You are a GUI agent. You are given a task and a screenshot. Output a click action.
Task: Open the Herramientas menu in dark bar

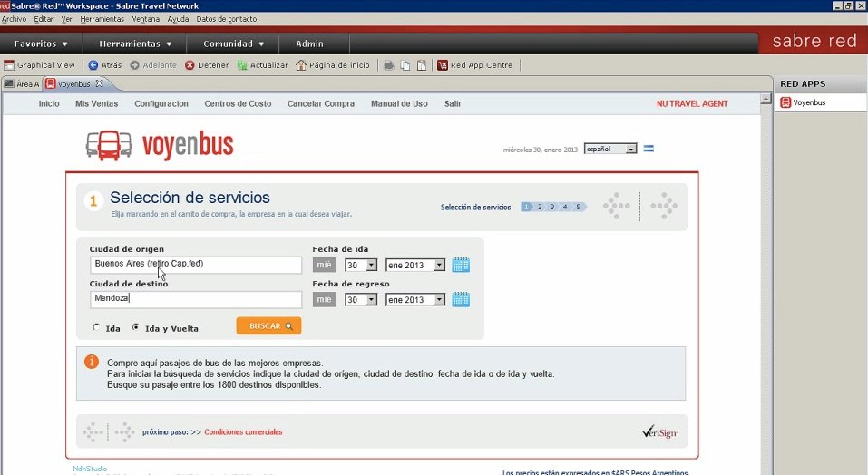(135, 44)
